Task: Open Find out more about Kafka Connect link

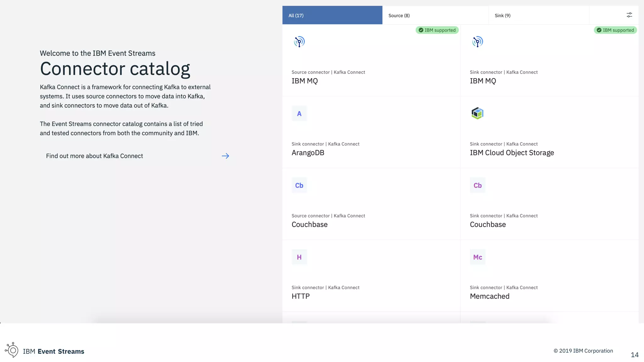Action: point(94,156)
